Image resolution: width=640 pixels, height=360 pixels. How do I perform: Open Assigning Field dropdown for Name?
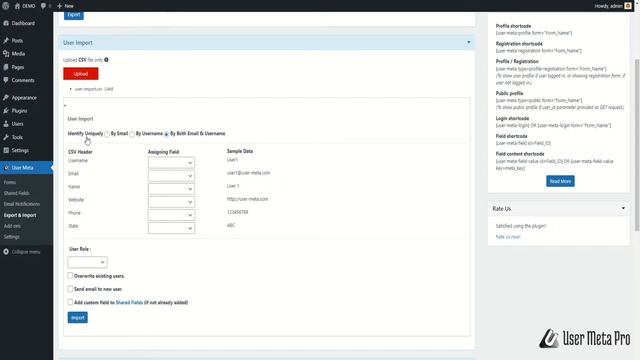click(x=171, y=189)
